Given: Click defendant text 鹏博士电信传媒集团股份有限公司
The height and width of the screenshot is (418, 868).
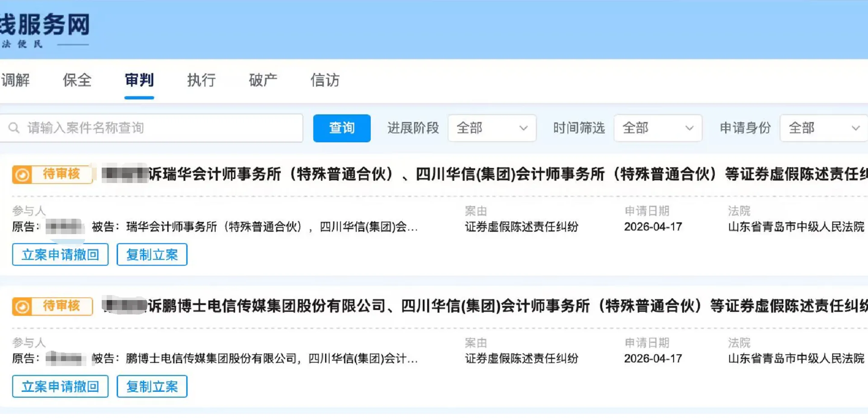Looking at the screenshot, I should point(211,359).
